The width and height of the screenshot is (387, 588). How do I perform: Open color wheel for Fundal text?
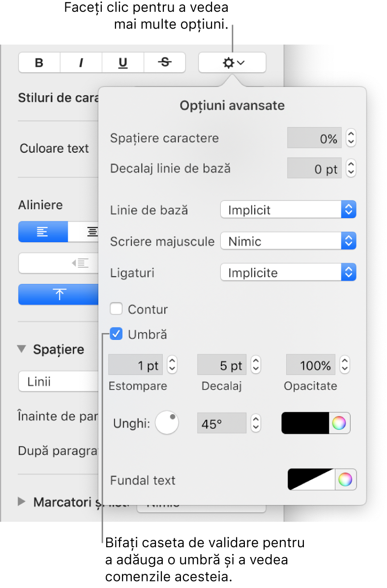pos(346,480)
